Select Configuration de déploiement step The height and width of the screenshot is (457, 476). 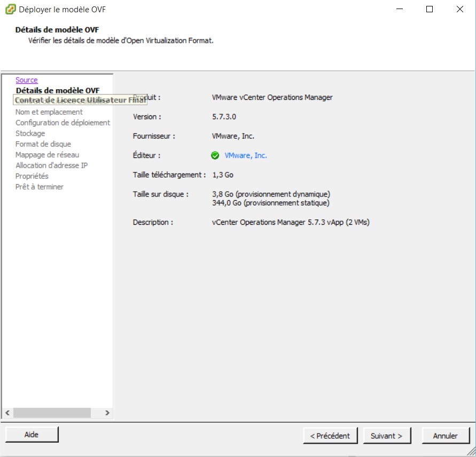[63, 123]
